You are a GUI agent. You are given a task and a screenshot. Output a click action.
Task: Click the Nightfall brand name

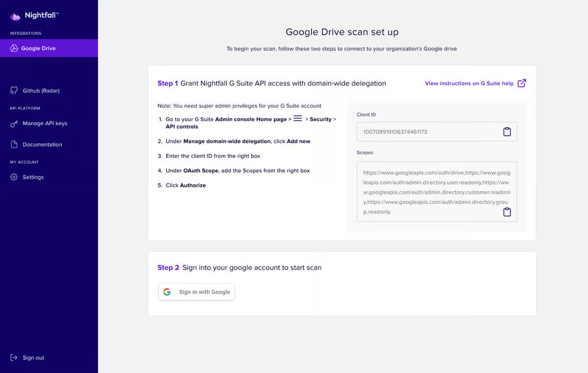tap(42, 16)
